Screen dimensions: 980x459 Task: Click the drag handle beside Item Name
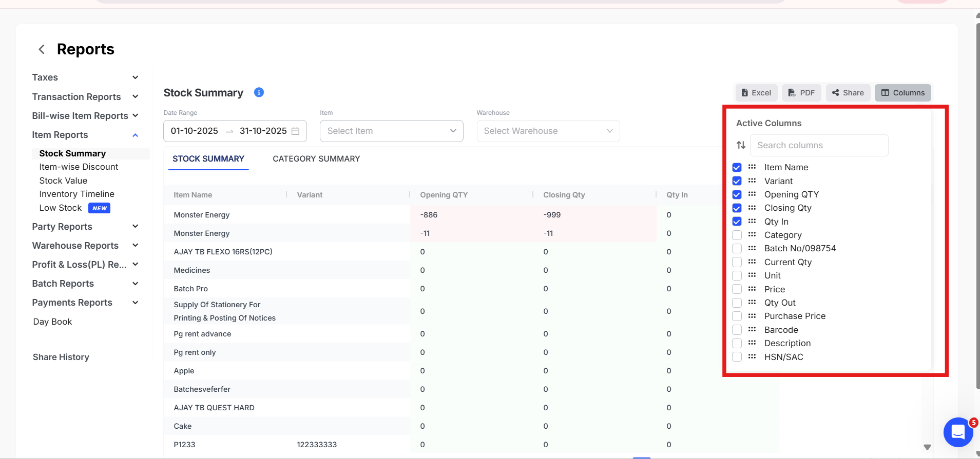752,167
